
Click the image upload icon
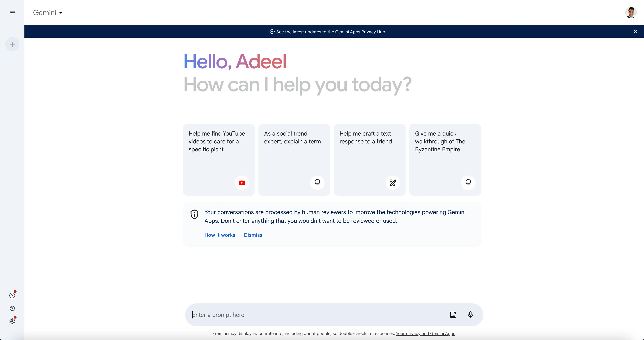click(453, 315)
